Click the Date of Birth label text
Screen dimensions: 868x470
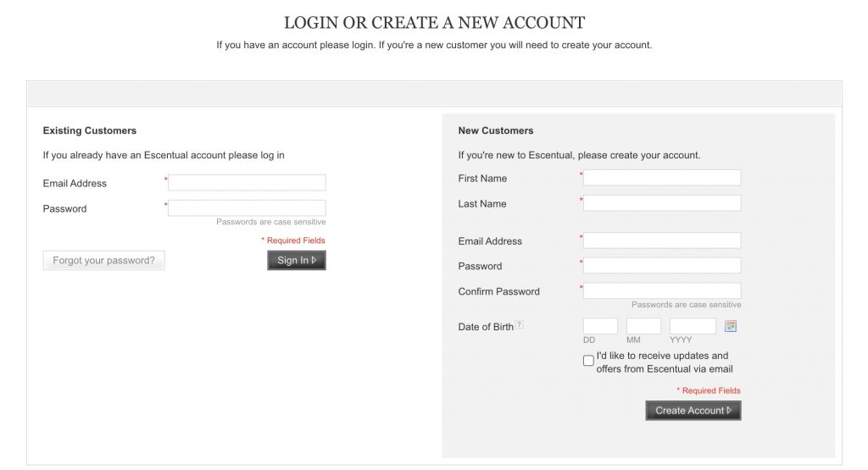tap(486, 327)
